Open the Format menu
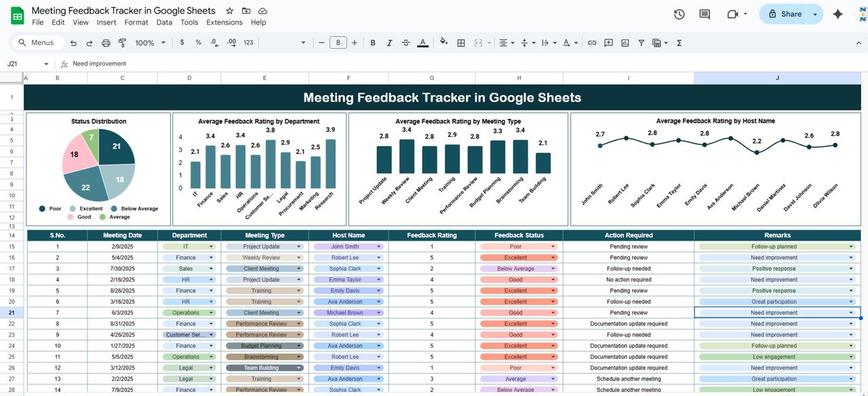Screen dimensions: 868x396 pos(136,22)
